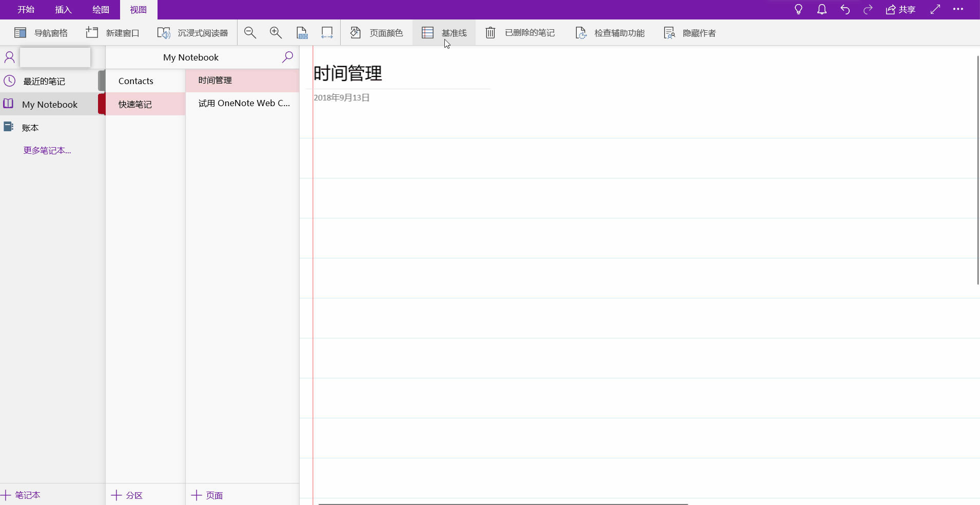Screen dimensions: 980x505
Task: Run 检查辅助功能 accessibility checker icon
Action: click(581, 32)
